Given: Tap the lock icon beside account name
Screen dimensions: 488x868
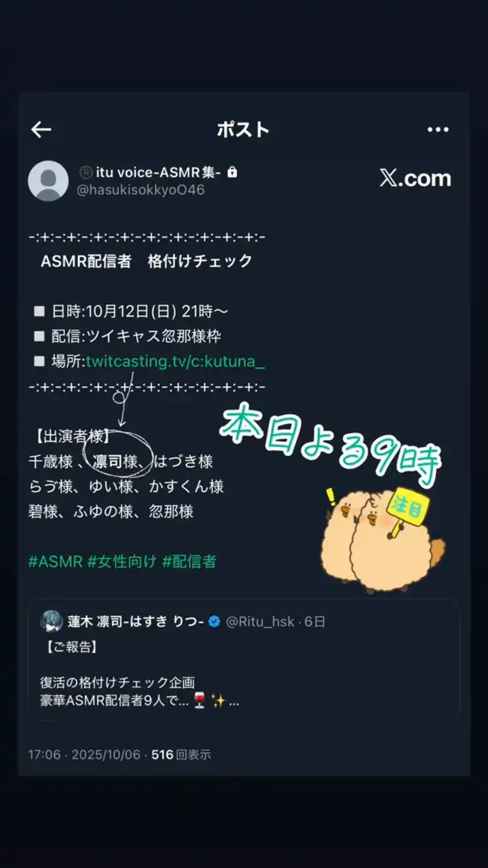Looking at the screenshot, I should point(233,172).
